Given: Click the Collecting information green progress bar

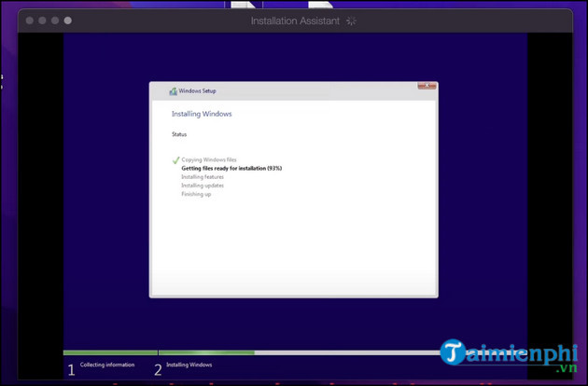Looking at the screenshot, I should coord(110,352).
